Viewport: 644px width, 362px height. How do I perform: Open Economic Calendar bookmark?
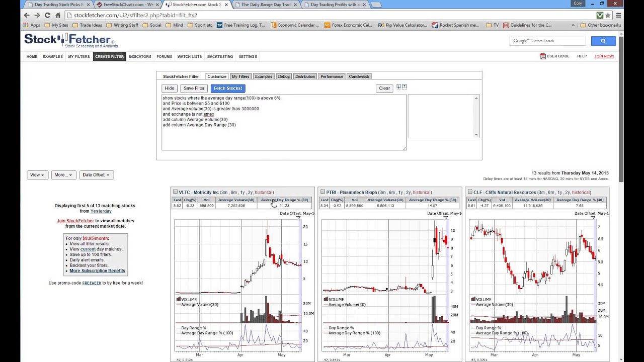(x=294, y=25)
